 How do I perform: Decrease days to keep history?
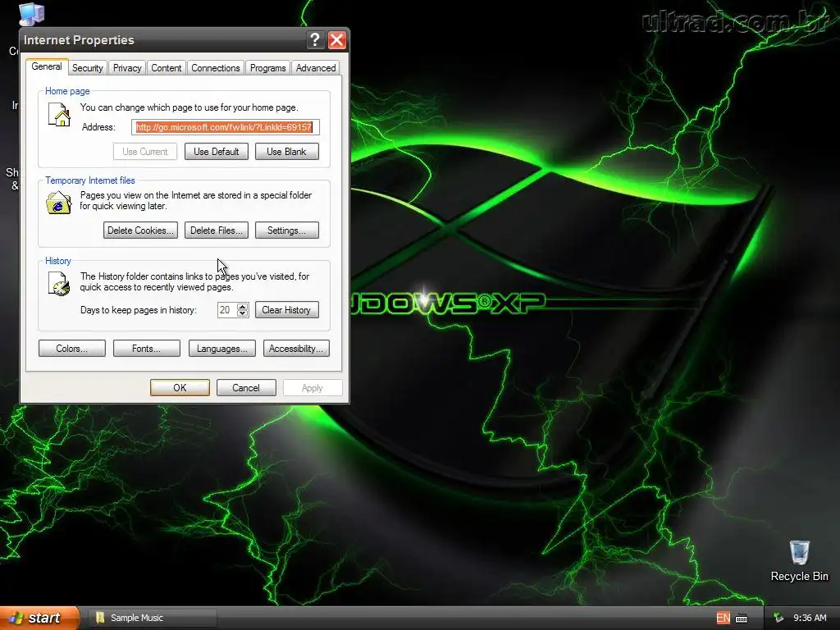point(243,313)
